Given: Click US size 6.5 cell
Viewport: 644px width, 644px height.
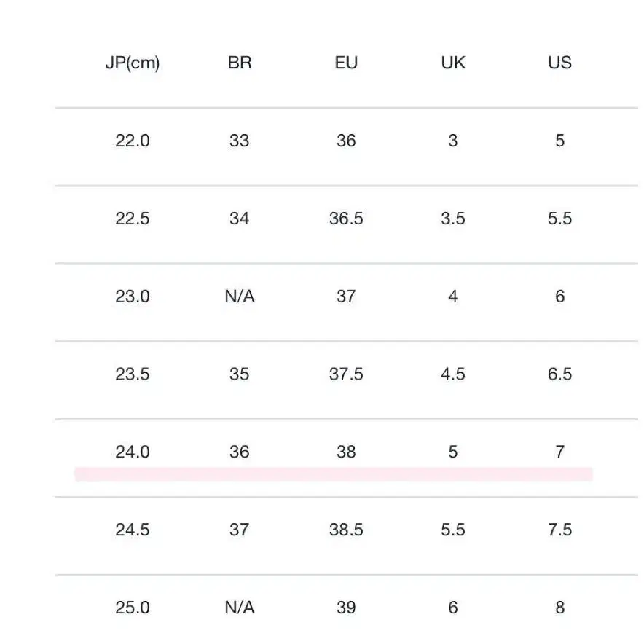Looking at the screenshot, I should pyautogui.click(x=559, y=374).
